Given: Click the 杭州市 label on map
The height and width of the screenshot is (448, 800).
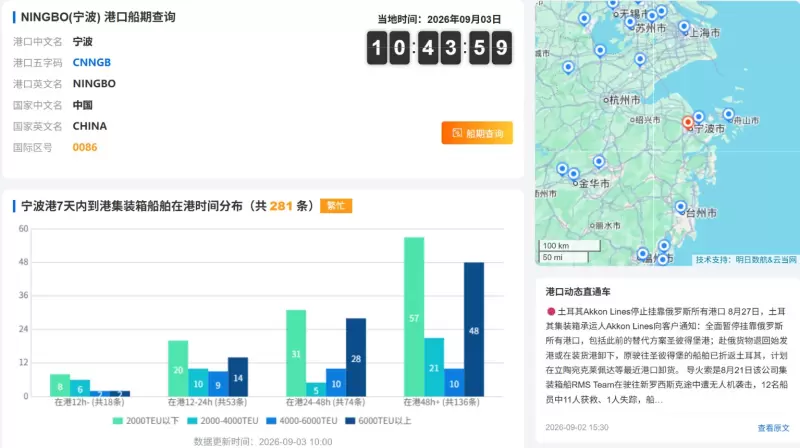Looking at the screenshot, I should coord(624,100).
